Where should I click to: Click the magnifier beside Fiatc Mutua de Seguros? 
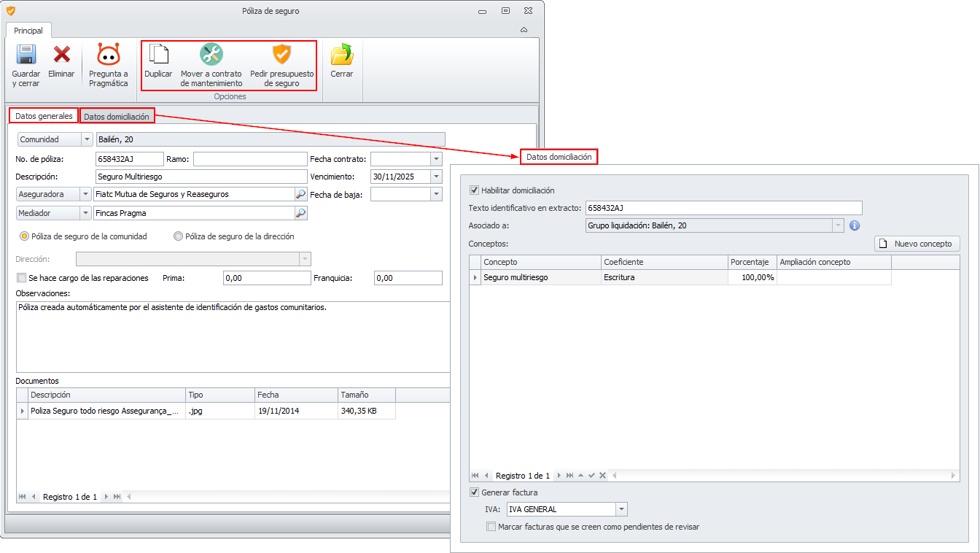coord(300,194)
